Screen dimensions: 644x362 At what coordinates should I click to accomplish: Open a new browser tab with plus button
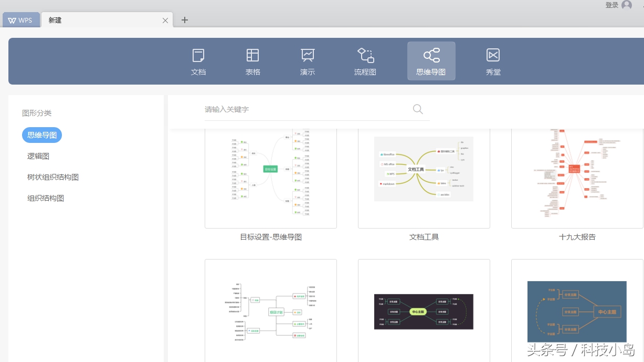coord(184,20)
